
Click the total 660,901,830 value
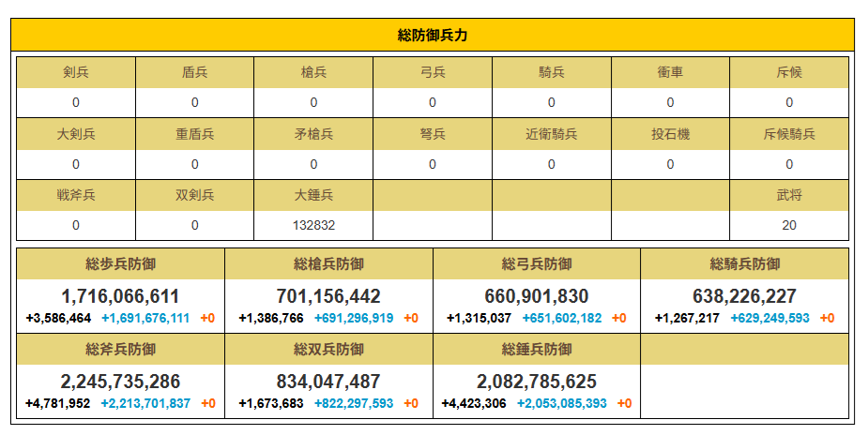coord(537,297)
